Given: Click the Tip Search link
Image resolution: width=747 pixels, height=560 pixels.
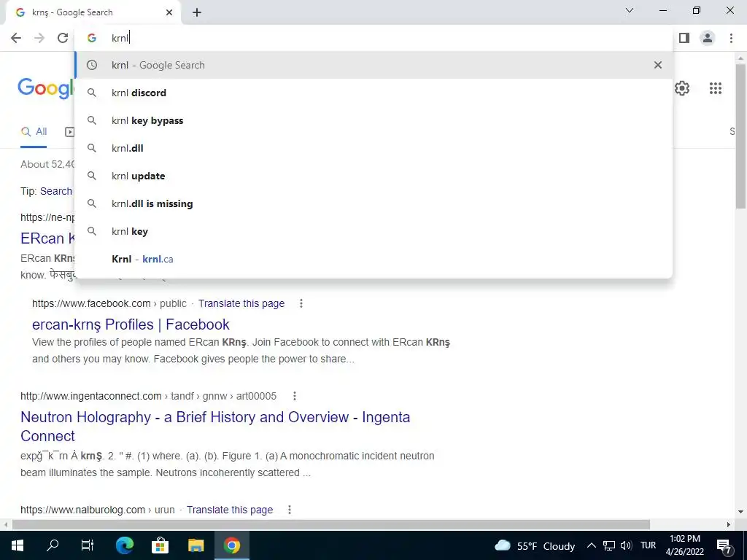Looking at the screenshot, I should tap(55, 191).
